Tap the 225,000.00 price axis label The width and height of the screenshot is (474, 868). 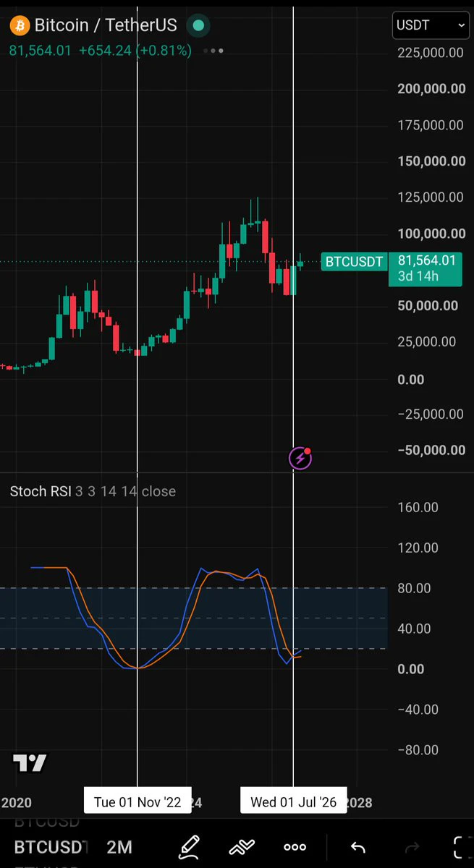point(431,52)
